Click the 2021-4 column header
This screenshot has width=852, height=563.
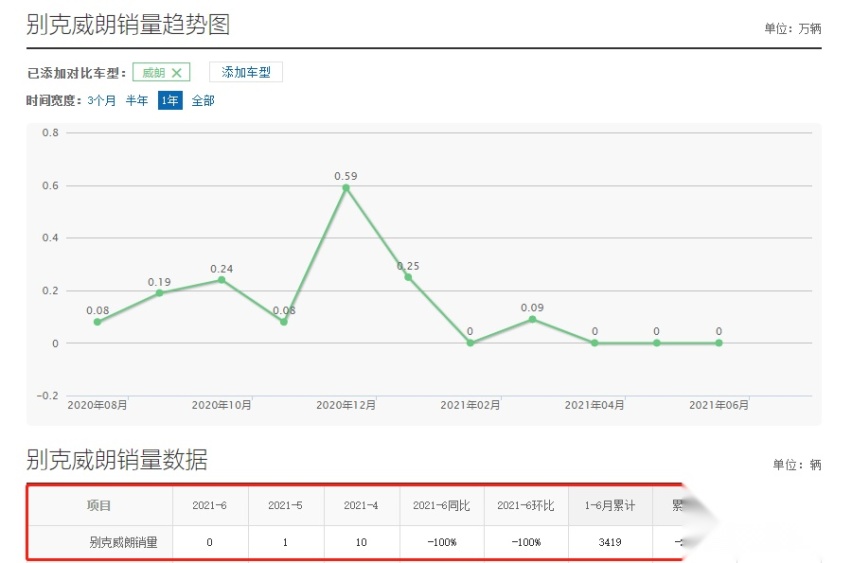tap(361, 505)
